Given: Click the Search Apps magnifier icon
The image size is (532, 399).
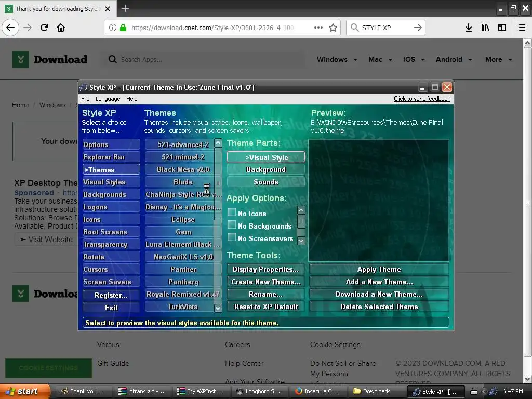Looking at the screenshot, I should pos(112,59).
